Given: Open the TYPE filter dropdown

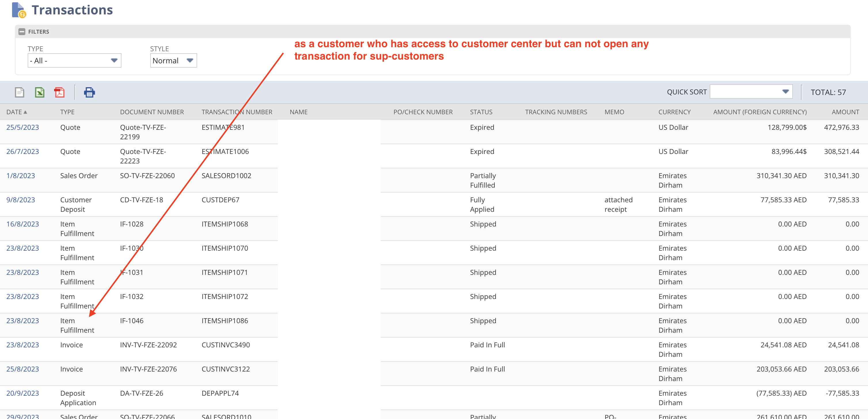Looking at the screenshot, I should [115, 60].
